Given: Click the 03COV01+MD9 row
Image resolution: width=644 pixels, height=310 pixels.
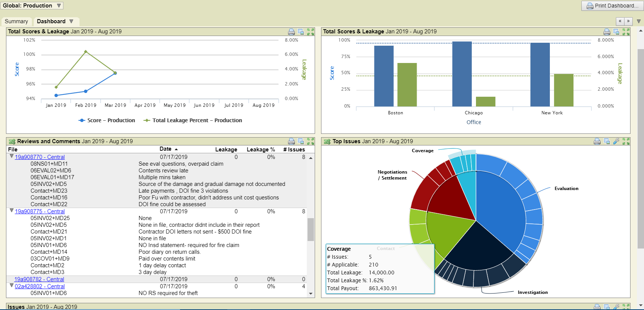Looking at the screenshot, I should coord(156,259).
